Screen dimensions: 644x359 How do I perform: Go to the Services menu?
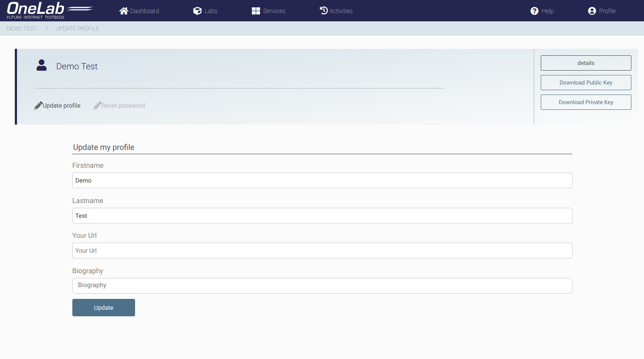coord(274,11)
